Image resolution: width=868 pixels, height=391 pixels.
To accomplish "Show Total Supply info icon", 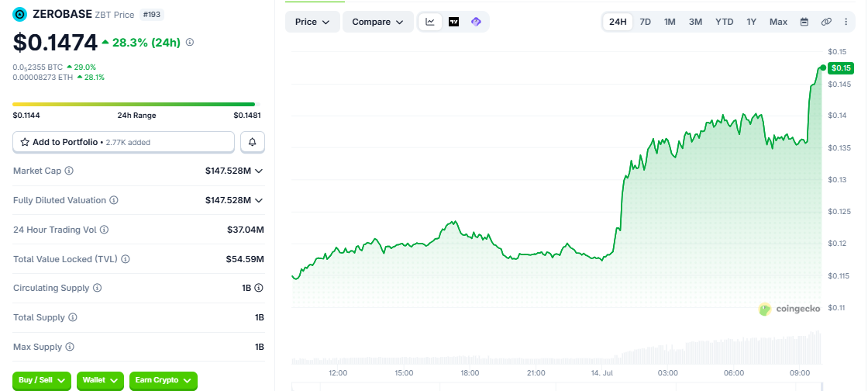I will (x=73, y=317).
